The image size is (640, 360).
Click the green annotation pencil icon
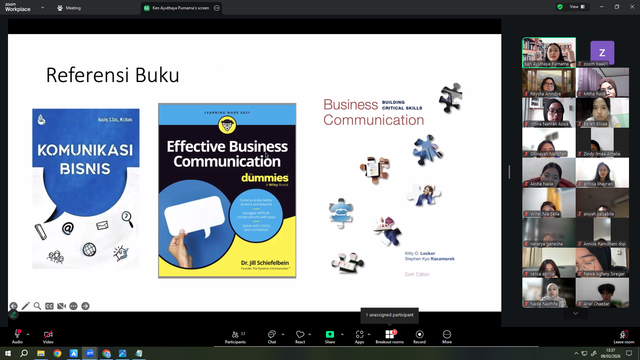pyautogui.click(x=13, y=315)
